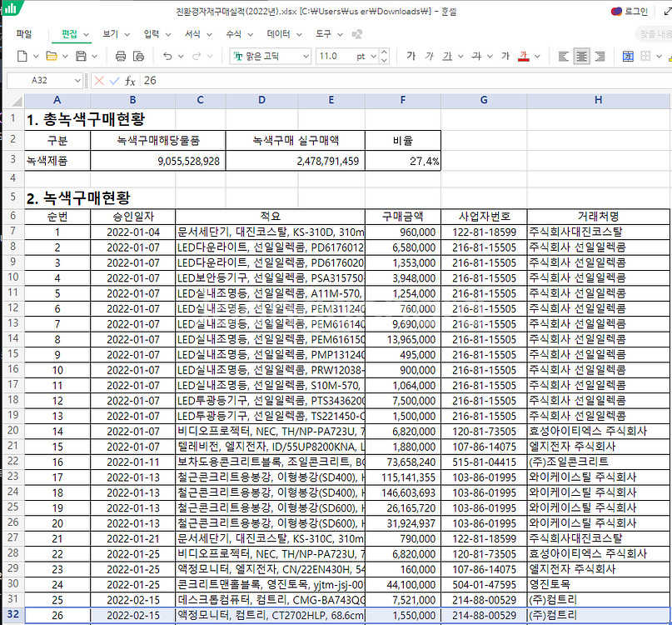Create a new document with the blank page icon
This screenshot has height=625, width=672.
tap(22, 56)
